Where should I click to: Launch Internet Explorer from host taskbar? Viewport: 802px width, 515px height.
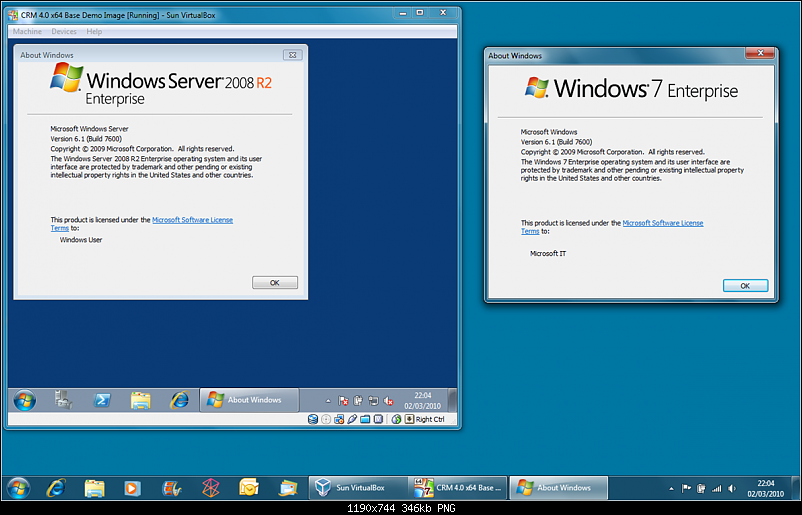(x=56, y=488)
